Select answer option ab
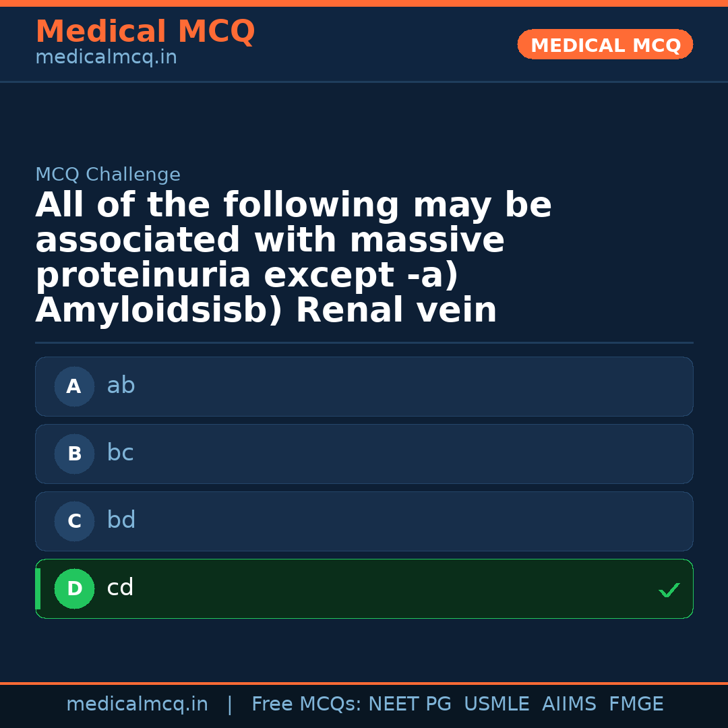This screenshot has width=728, height=728. coord(364,386)
